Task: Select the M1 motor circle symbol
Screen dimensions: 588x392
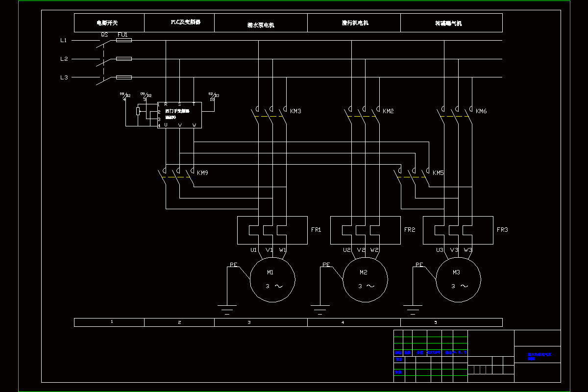Action: [x=272, y=281]
